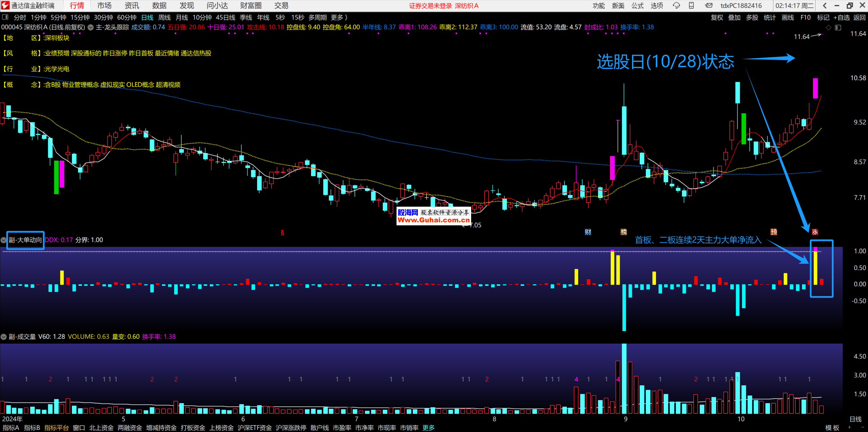Click the 涨 marker on chart
868x432 pixels.
pyautogui.click(x=815, y=232)
